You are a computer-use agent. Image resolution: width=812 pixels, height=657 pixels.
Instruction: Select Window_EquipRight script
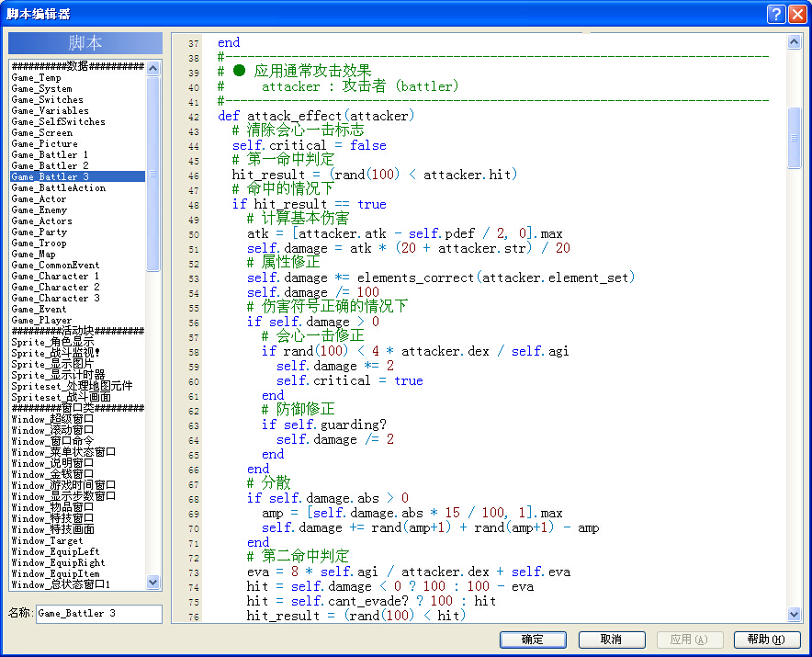click(x=78, y=562)
